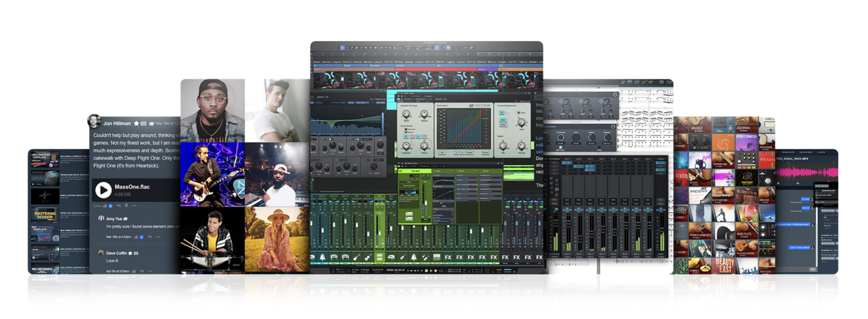Like Dave Coffin's comment

[x=134, y=271]
